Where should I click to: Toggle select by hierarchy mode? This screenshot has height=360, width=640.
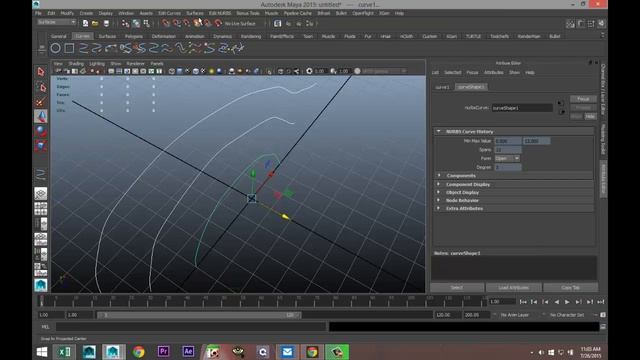(x=125, y=24)
